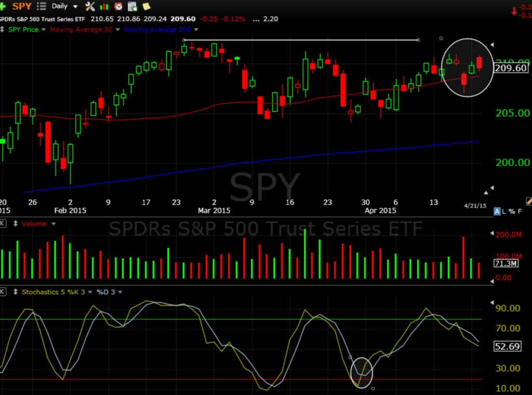Expand the %D 3 dropdown arrow

tap(120, 292)
